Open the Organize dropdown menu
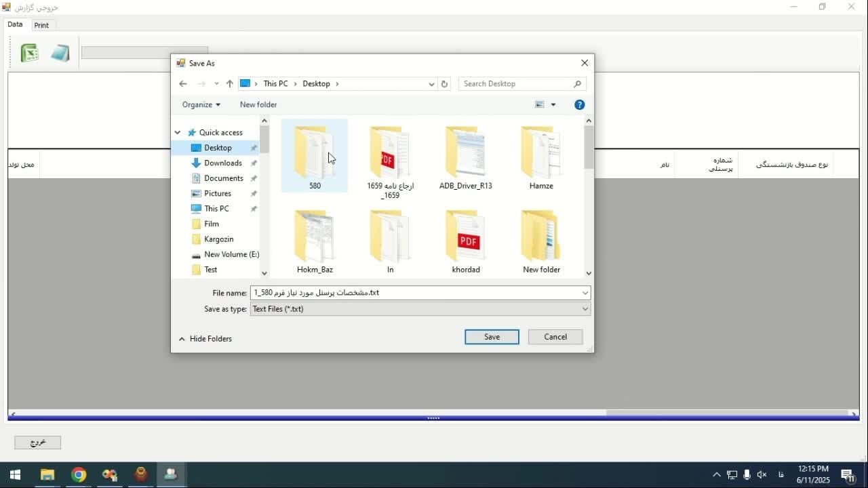Image resolution: width=868 pixels, height=488 pixels. click(x=201, y=104)
